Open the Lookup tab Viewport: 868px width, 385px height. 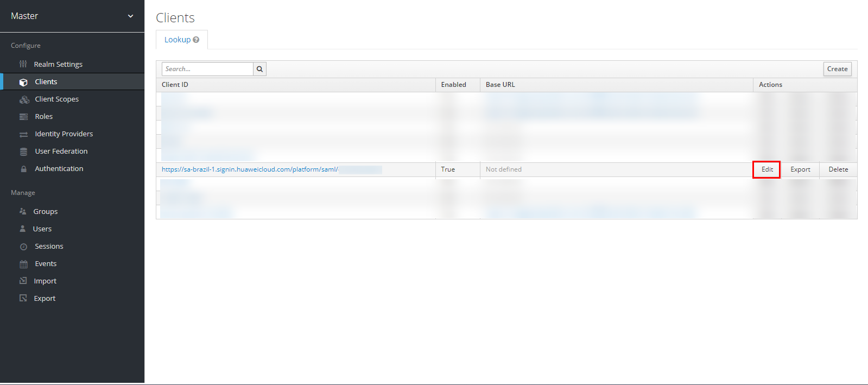178,40
